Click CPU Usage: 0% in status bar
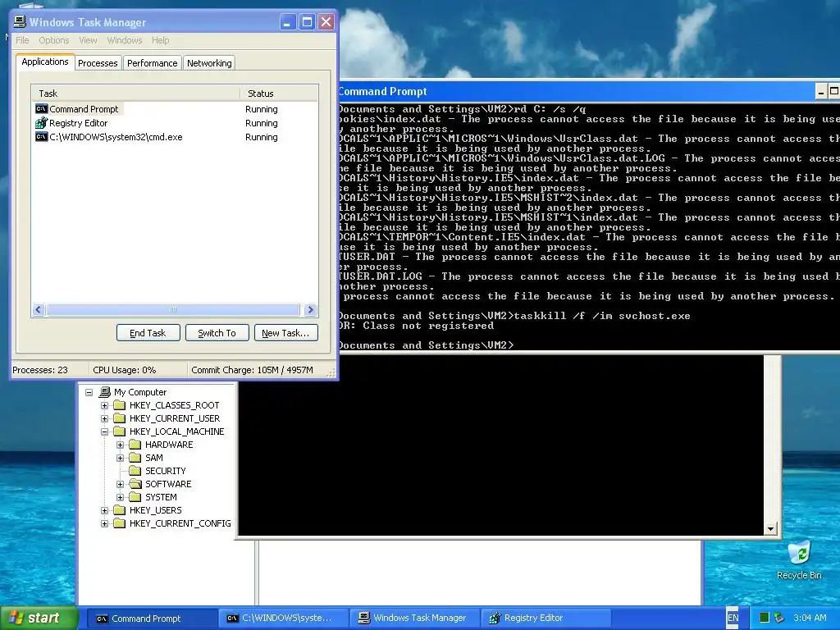This screenshot has width=840, height=630. coord(125,370)
